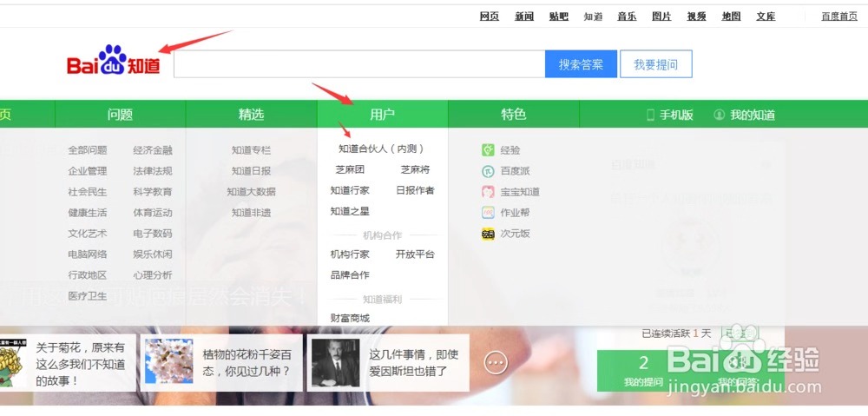Click the 宝宝知道 pink icon
The width and height of the screenshot is (868, 416).
point(488,192)
